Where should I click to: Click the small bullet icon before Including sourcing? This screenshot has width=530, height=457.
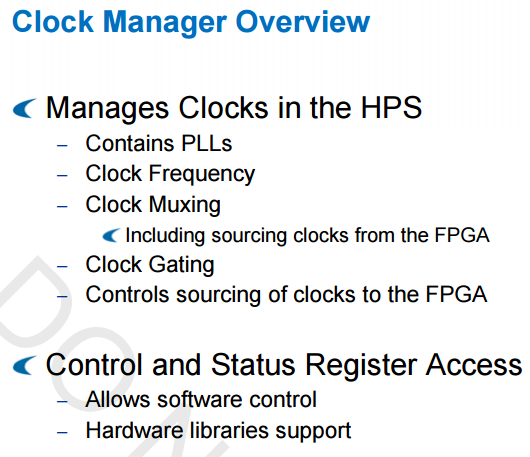coord(111,235)
